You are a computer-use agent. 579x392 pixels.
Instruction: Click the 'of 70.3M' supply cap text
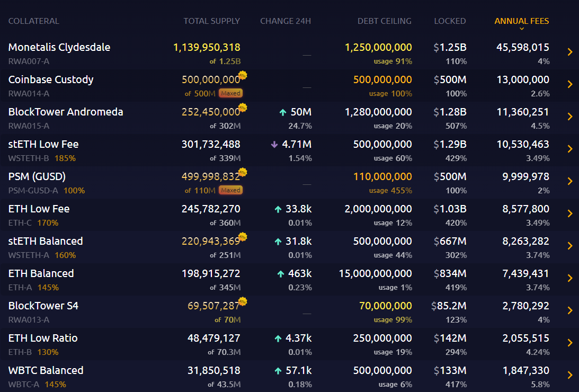tap(224, 352)
